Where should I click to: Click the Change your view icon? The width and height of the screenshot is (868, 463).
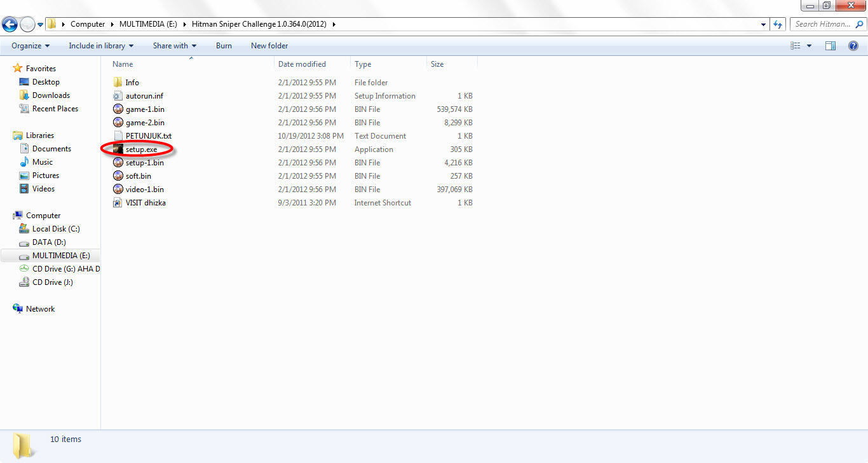pos(796,46)
